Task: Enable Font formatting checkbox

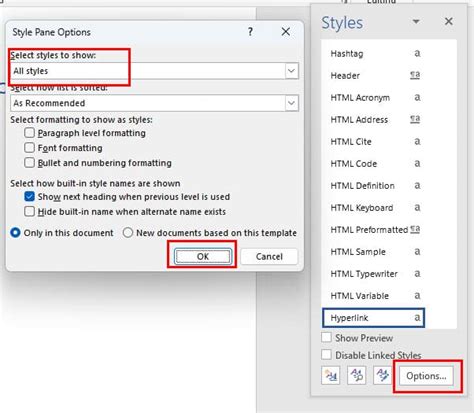Action: point(29,148)
